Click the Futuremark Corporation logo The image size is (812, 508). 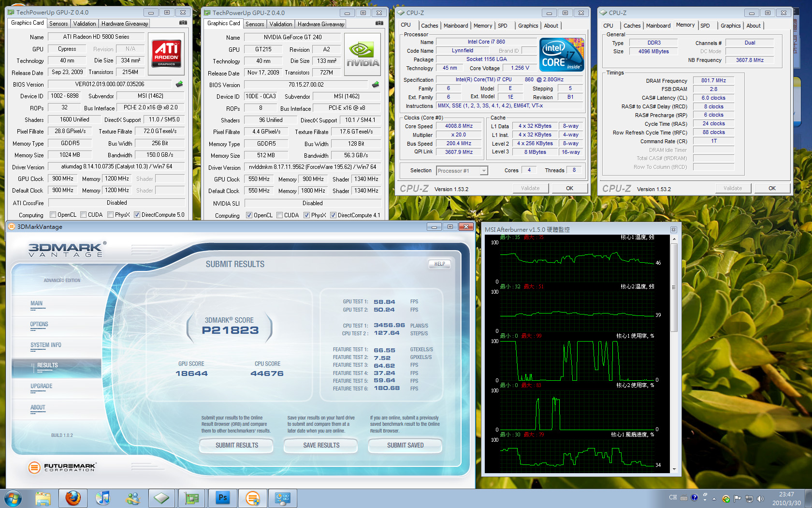pyautogui.click(x=62, y=467)
